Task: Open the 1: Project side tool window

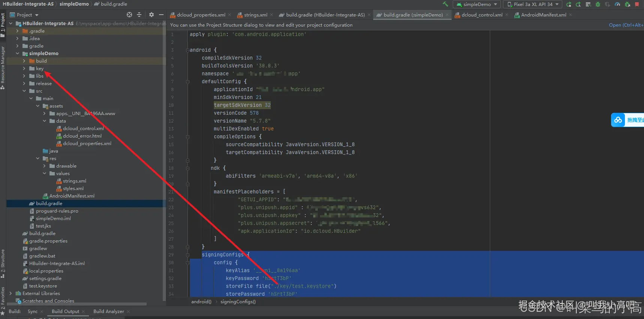Action: coord(3,25)
